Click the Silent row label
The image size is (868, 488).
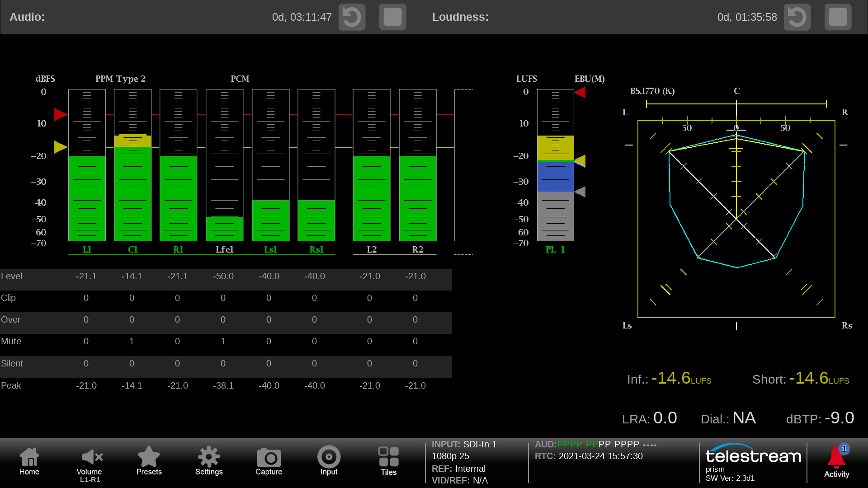pos(12,363)
